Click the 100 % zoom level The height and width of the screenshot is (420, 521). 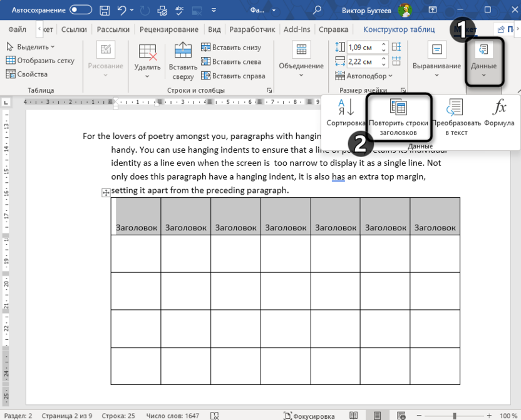pos(508,416)
